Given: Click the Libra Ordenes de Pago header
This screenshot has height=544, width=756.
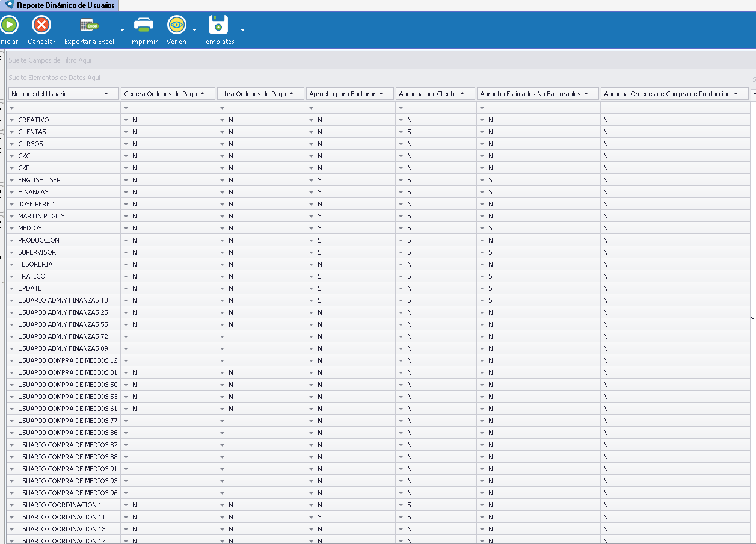Looking at the screenshot, I should (x=253, y=94).
